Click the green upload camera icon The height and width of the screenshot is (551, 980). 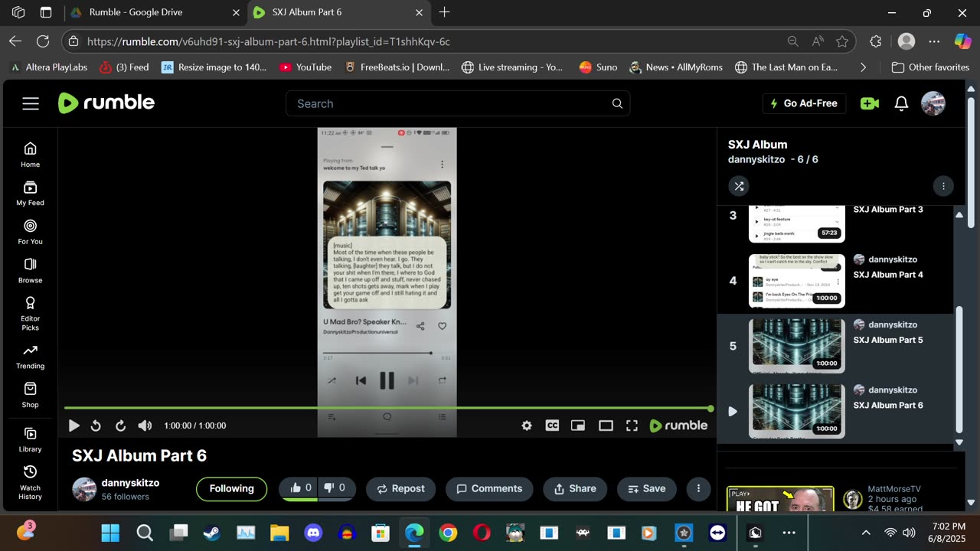point(869,103)
